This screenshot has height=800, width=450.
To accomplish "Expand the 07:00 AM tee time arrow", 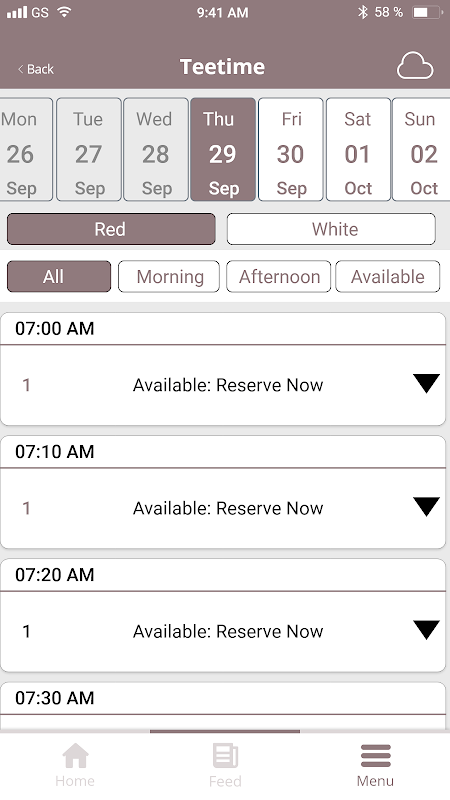I will [x=426, y=383].
